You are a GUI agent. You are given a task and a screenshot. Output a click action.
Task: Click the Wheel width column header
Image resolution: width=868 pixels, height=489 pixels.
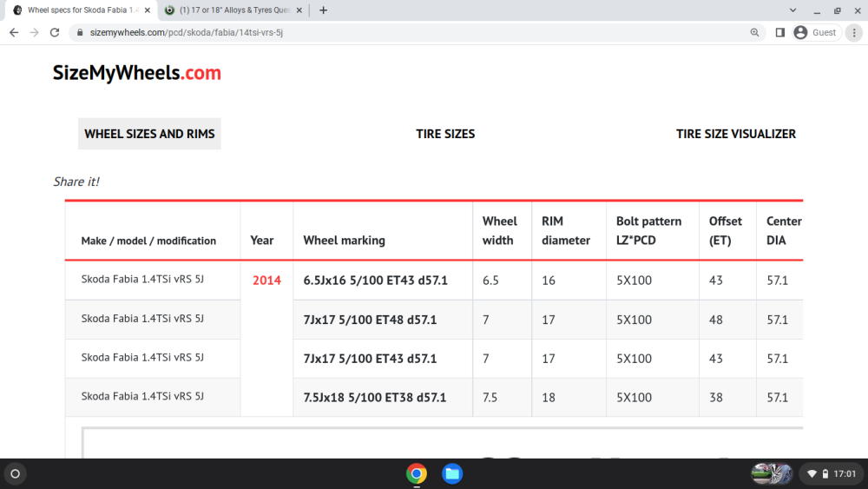click(499, 231)
